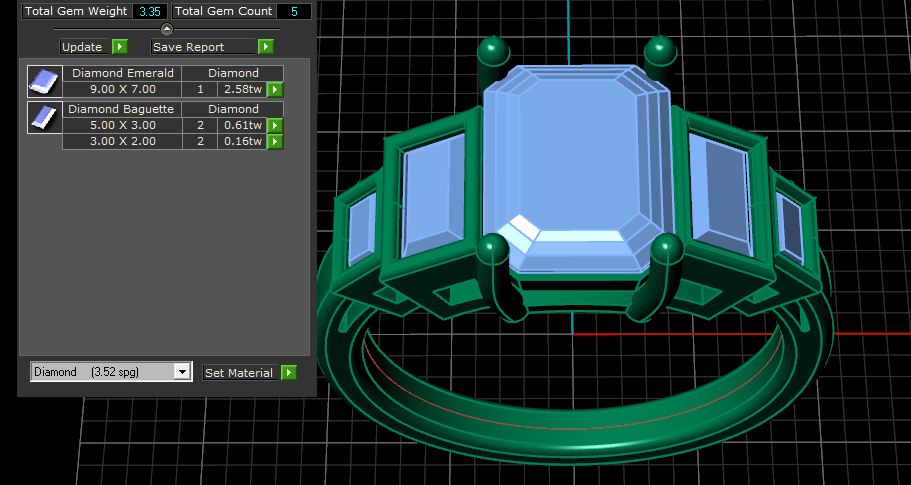Click green arrow next to 0.61tw
The height and width of the screenshot is (485, 911).
[x=275, y=126]
